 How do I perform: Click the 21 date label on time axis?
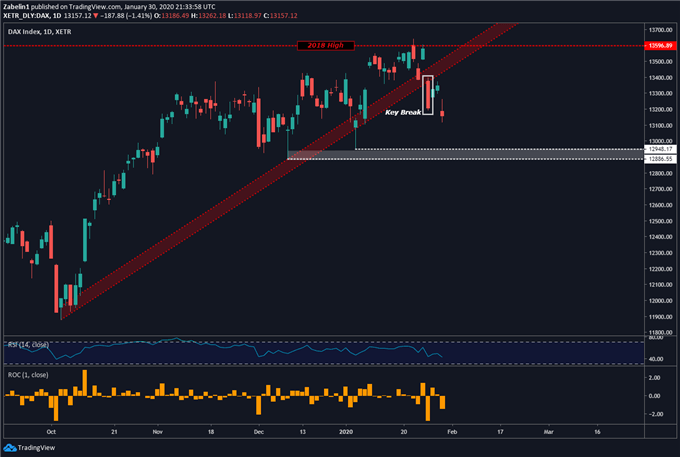(114, 432)
